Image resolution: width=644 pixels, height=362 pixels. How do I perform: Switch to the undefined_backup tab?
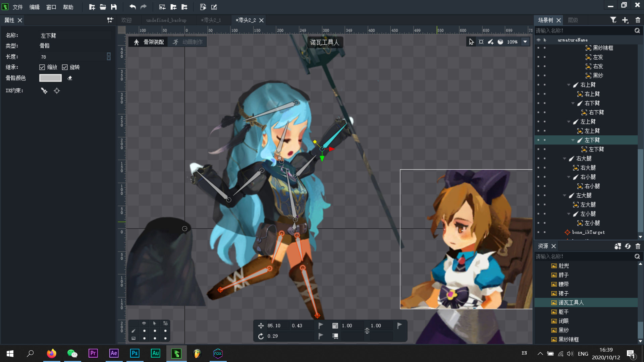pyautogui.click(x=166, y=20)
